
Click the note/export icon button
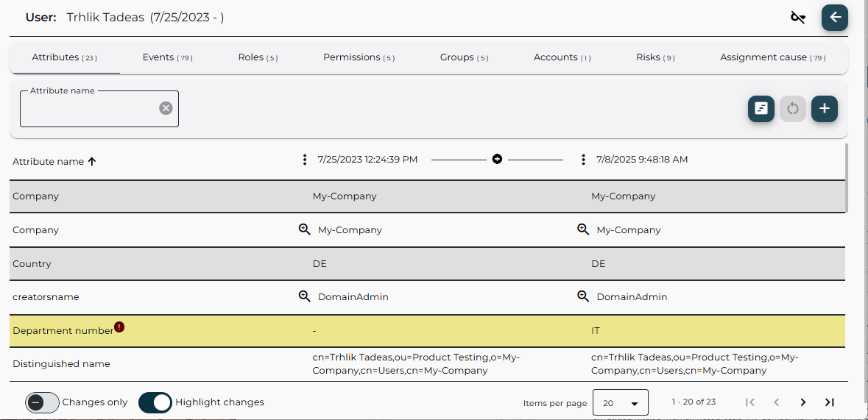(x=761, y=109)
